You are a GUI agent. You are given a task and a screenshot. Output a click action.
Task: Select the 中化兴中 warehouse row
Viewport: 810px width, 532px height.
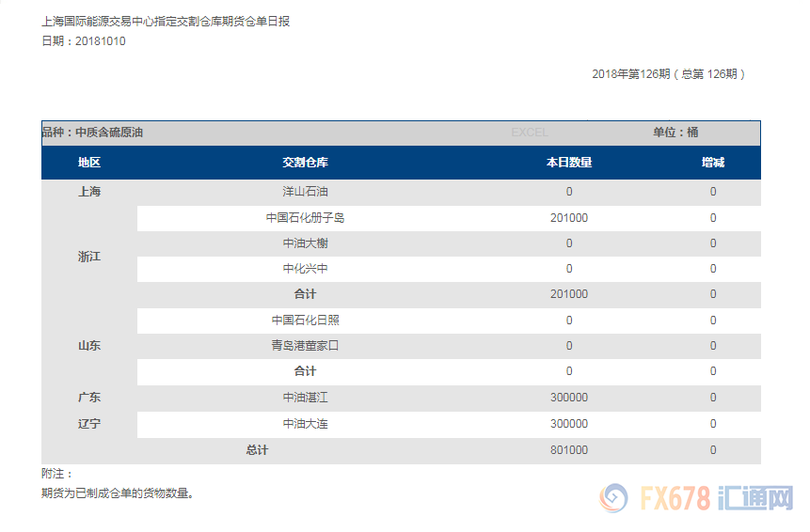pos(305,269)
